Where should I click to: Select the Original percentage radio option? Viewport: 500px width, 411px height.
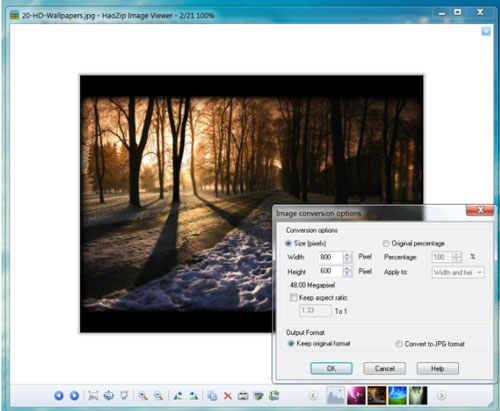point(386,243)
